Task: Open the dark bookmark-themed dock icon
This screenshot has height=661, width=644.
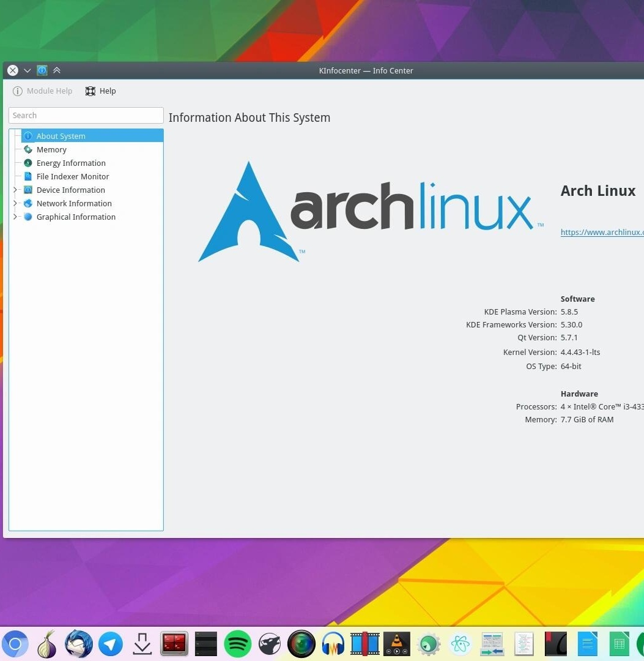Action: [x=555, y=644]
